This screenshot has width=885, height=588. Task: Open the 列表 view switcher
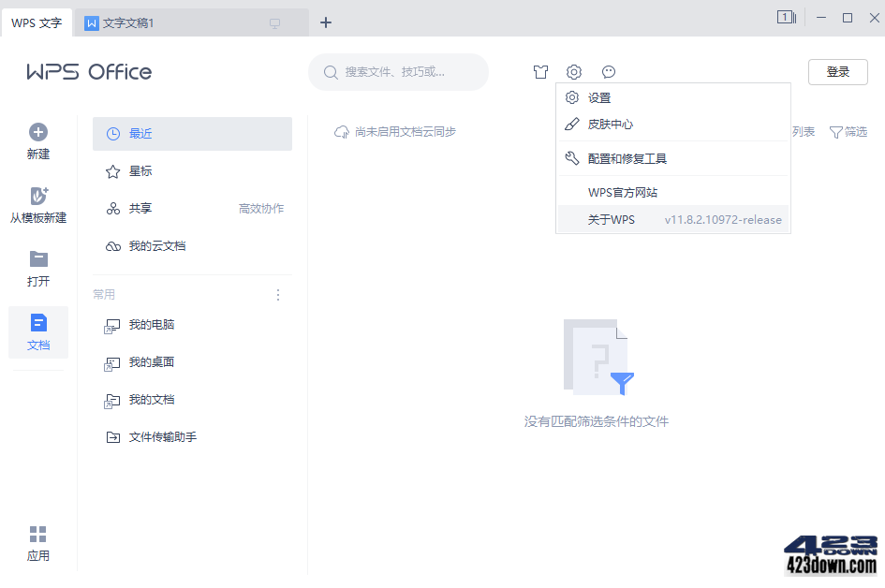tap(804, 132)
